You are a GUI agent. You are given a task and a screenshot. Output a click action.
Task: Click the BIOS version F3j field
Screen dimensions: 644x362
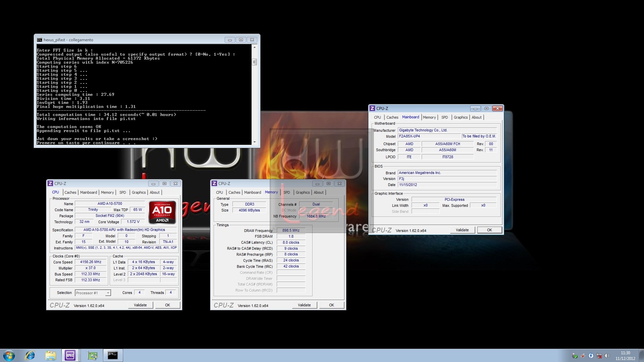(x=447, y=179)
